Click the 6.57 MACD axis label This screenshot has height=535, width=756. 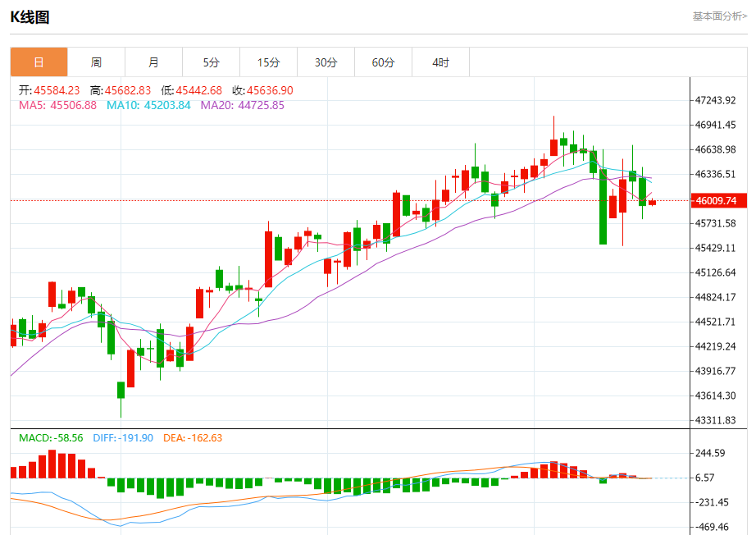coord(705,478)
